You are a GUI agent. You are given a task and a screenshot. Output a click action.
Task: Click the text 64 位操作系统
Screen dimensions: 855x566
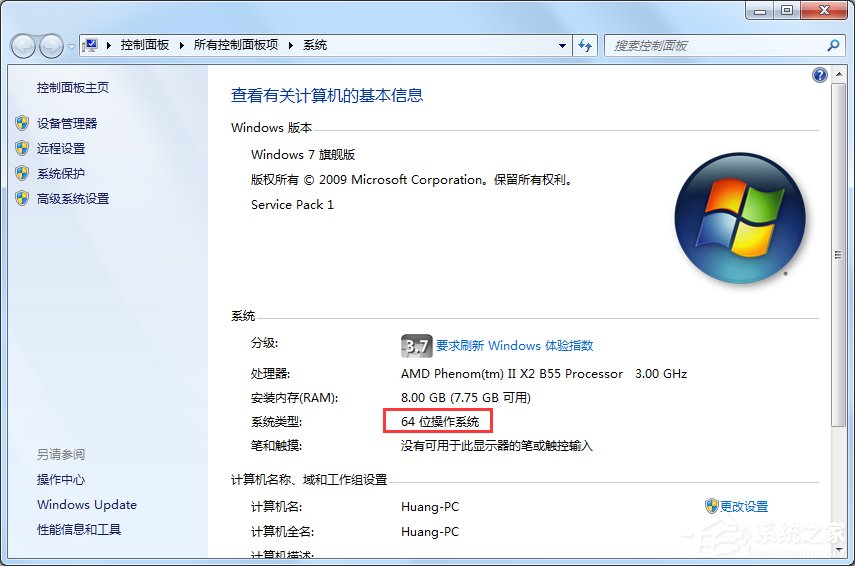(x=439, y=422)
